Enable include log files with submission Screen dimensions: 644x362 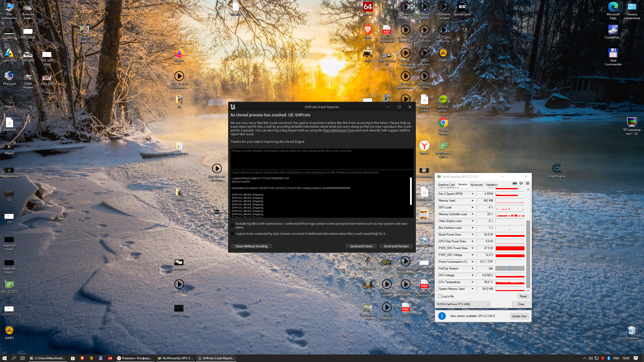click(233, 225)
